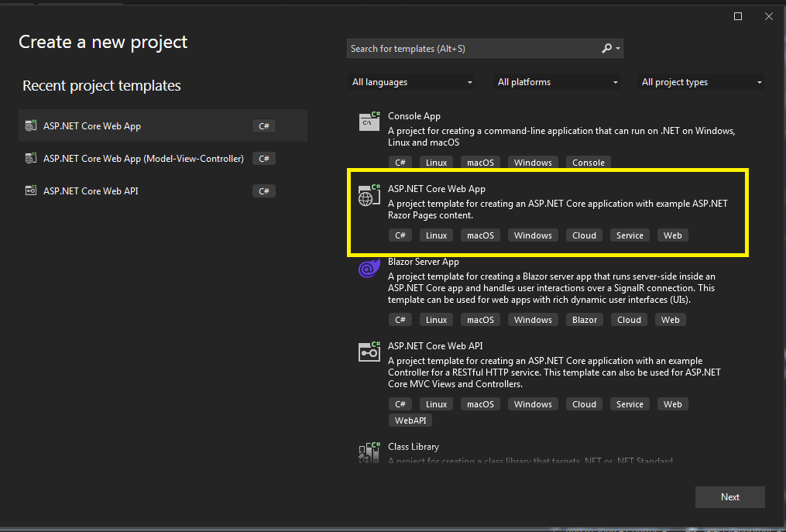Open the All languages dropdown

coord(411,81)
